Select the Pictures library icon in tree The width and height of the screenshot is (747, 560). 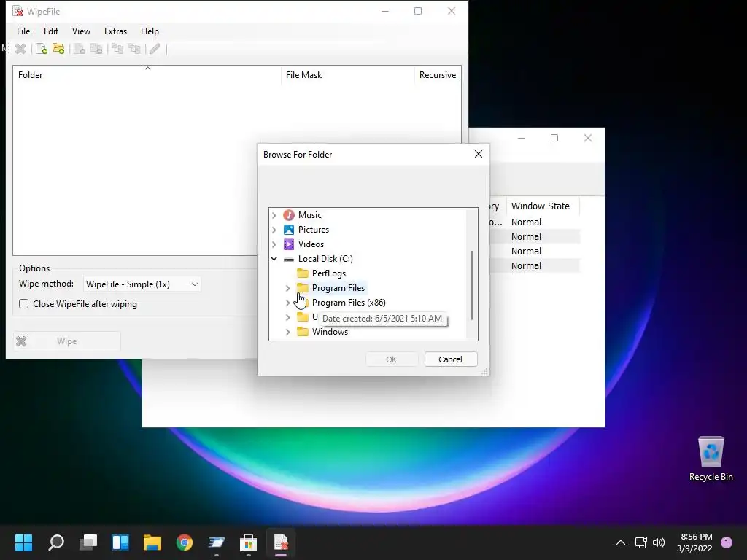289,230
